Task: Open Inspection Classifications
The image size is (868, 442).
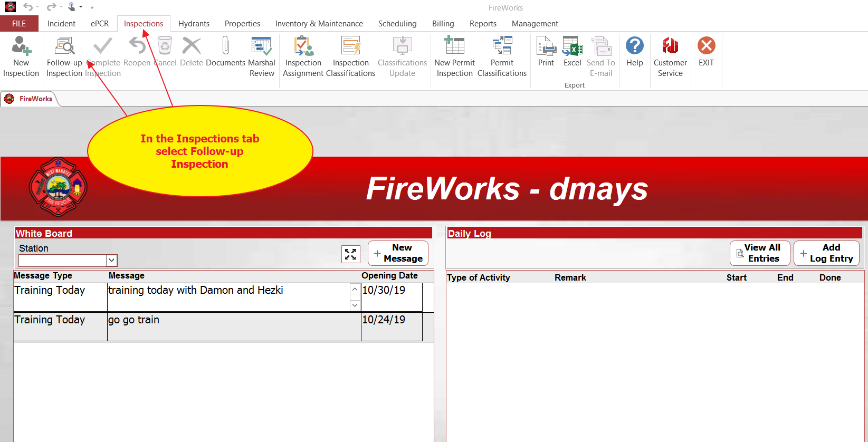Action: pos(351,56)
